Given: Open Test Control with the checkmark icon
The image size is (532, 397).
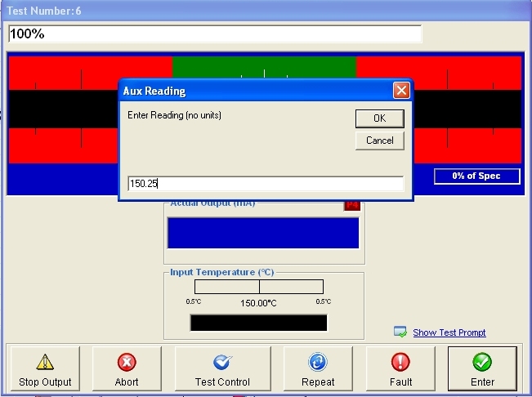Looking at the screenshot, I should [222, 369].
